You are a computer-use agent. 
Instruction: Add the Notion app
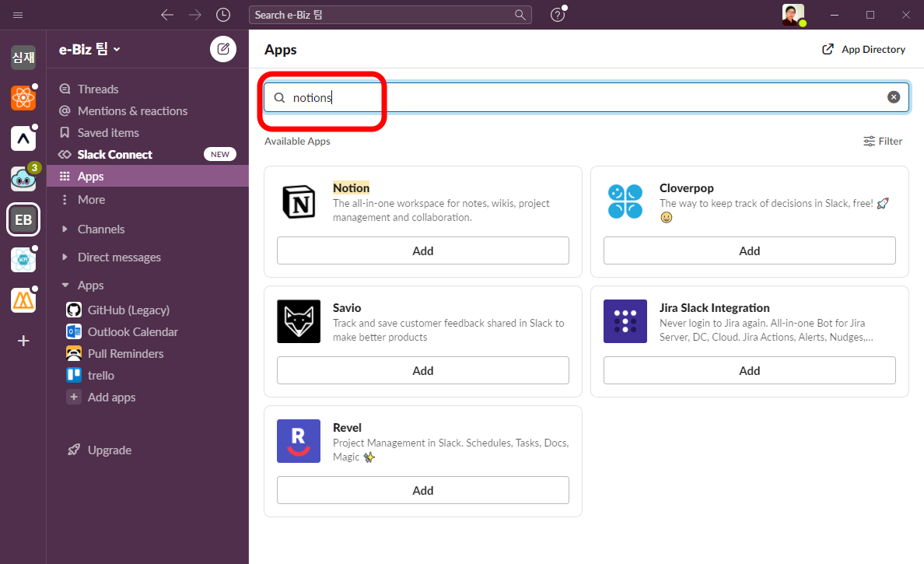click(x=422, y=250)
